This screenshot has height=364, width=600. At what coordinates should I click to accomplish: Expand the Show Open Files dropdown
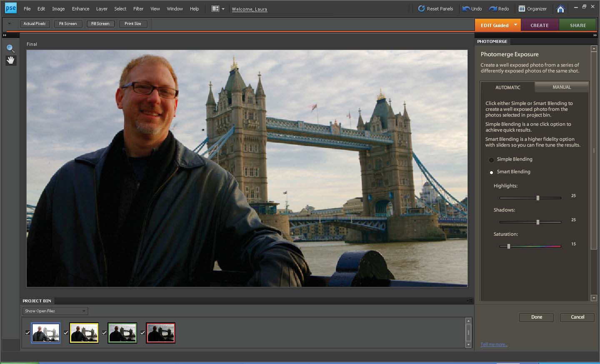click(x=55, y=311)
